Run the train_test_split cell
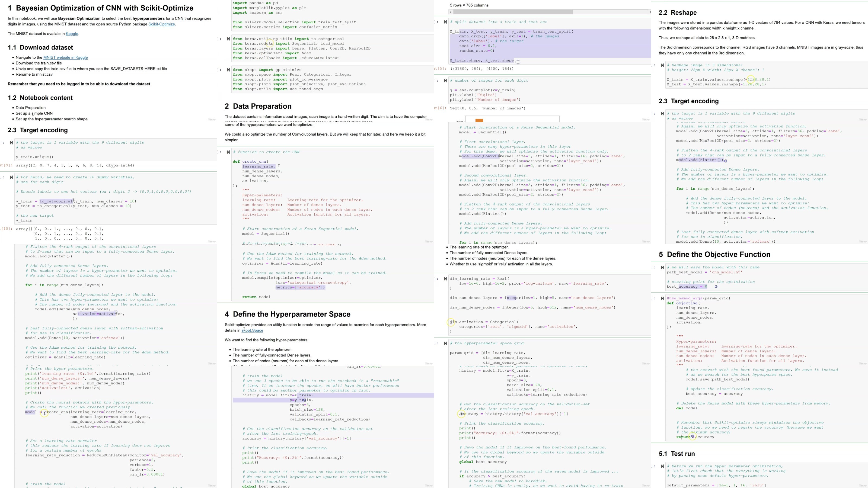The image size is (868, 488). coord(445,22)
